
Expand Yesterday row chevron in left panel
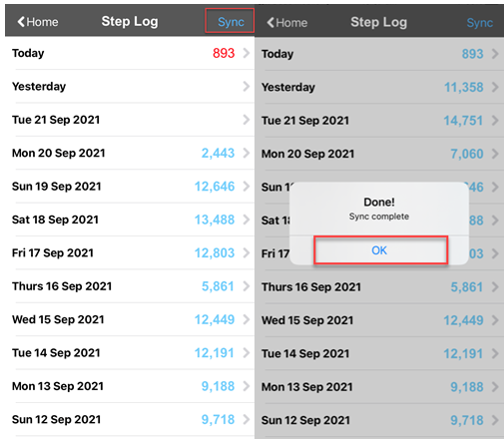[247, 86]
